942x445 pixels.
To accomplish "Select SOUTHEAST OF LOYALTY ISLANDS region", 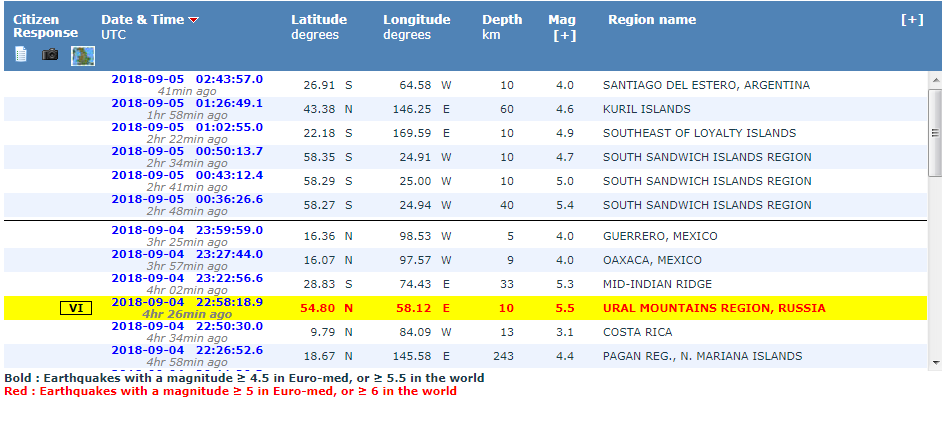I will point(699,133).
